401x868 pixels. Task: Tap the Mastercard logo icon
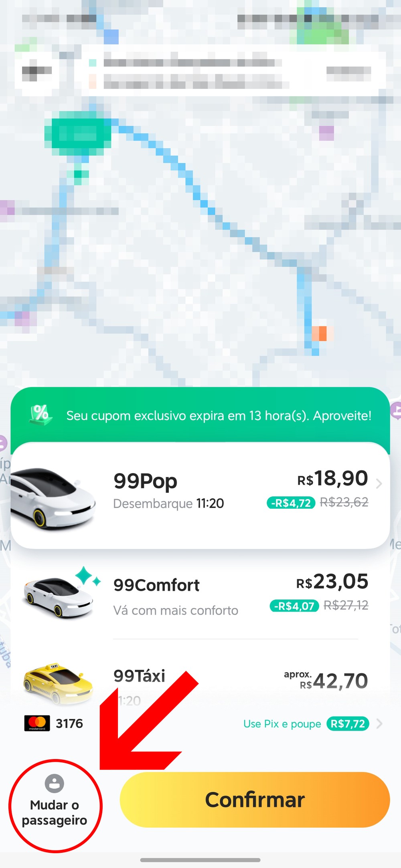[x=37, y=723]
